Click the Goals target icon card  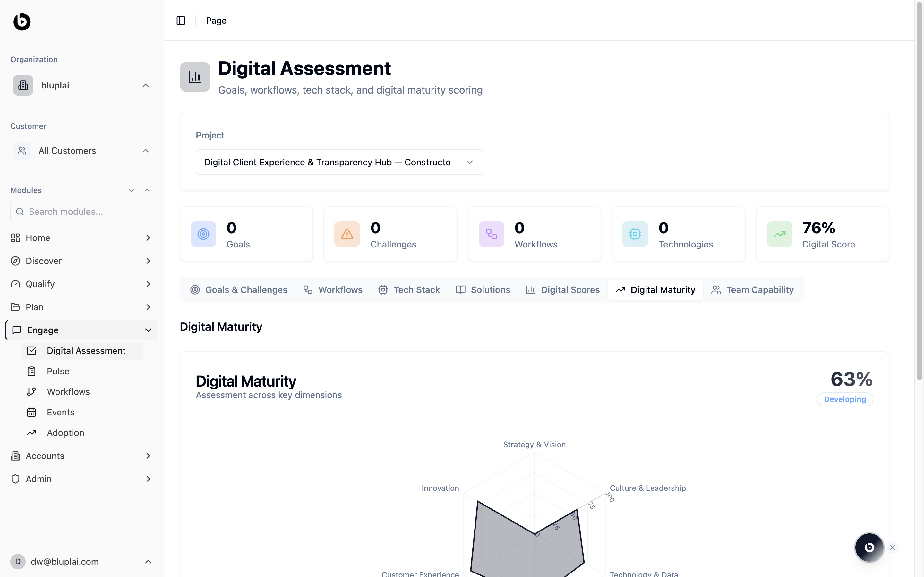203,234
